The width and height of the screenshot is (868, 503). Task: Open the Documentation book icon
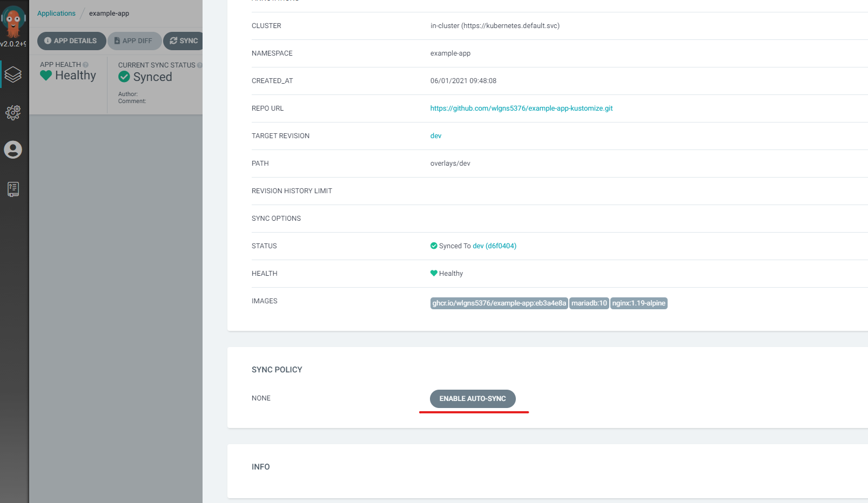point(14,189)
